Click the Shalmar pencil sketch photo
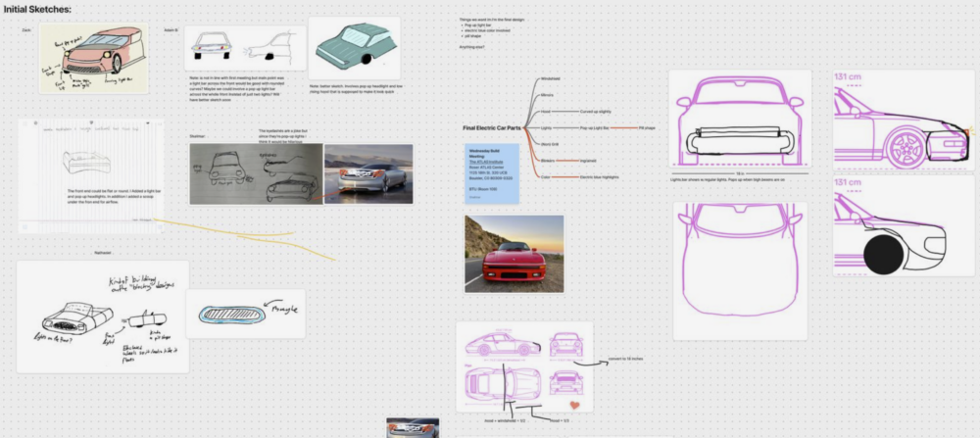Screen dimensions: 980x438 [255, 173]
